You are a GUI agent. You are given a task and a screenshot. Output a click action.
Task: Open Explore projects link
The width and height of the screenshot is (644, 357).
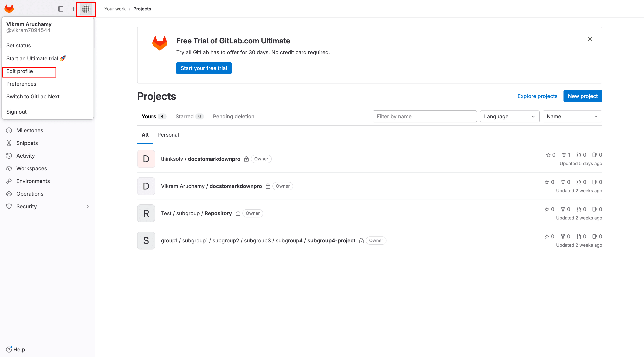pos(537,96)
